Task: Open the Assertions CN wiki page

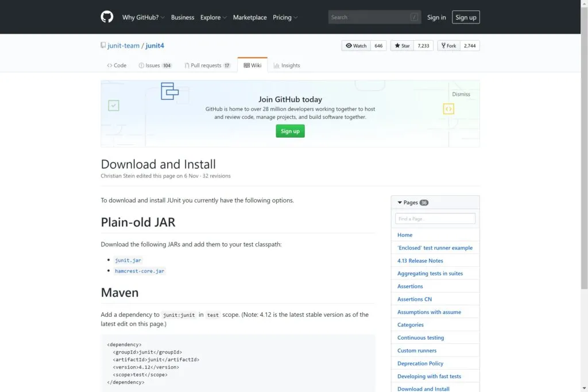Action: 415,299
